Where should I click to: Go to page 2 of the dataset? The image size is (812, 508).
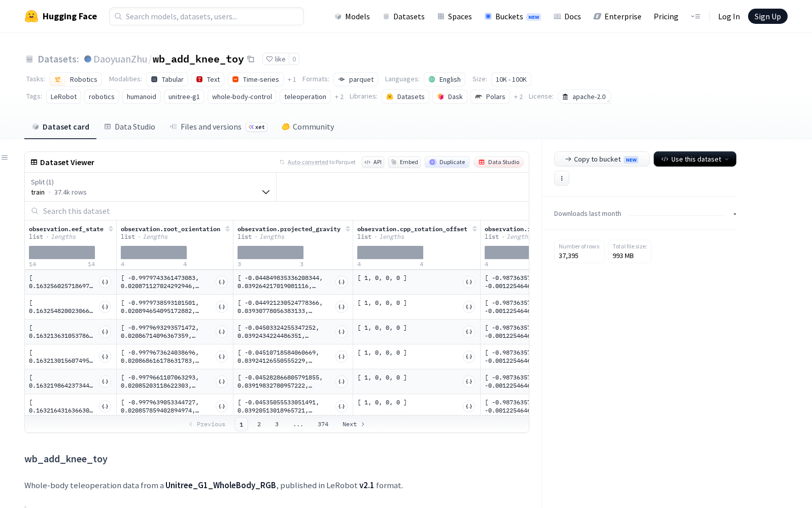click(x=259, y=424)
